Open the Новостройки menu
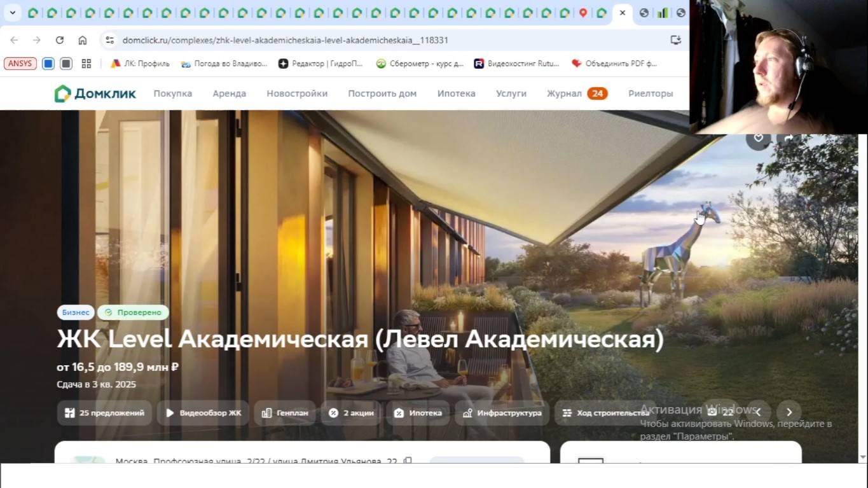Viewport: 868px width, 488px height. click(297, 94)
